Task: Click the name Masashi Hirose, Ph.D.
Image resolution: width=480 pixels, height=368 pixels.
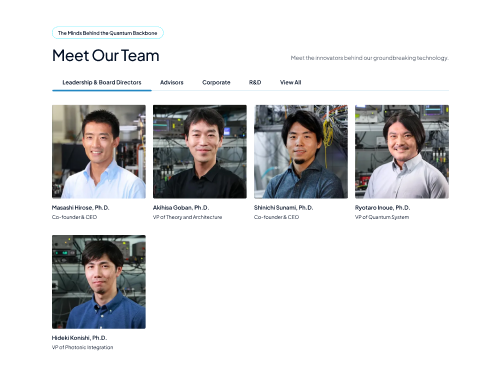Action: click(x=80, y=208)
